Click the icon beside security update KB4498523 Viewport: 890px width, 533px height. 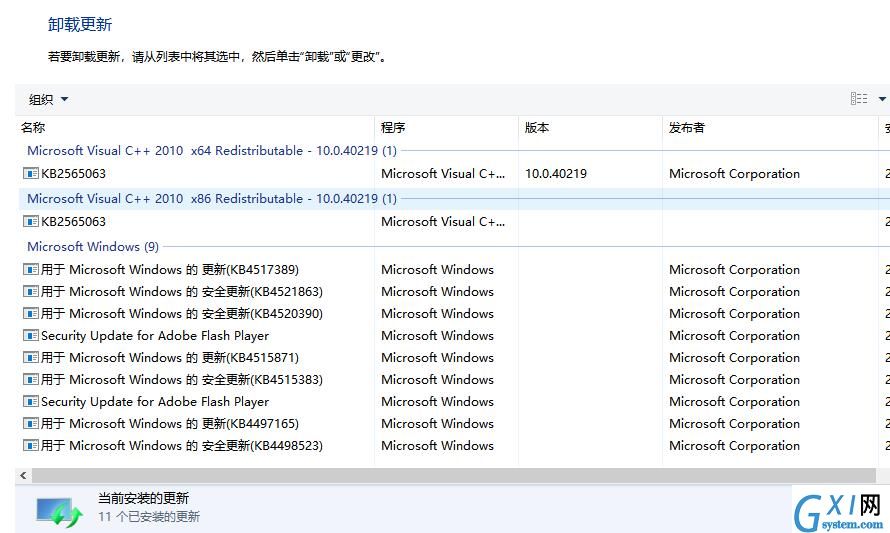tap(31, 446)
